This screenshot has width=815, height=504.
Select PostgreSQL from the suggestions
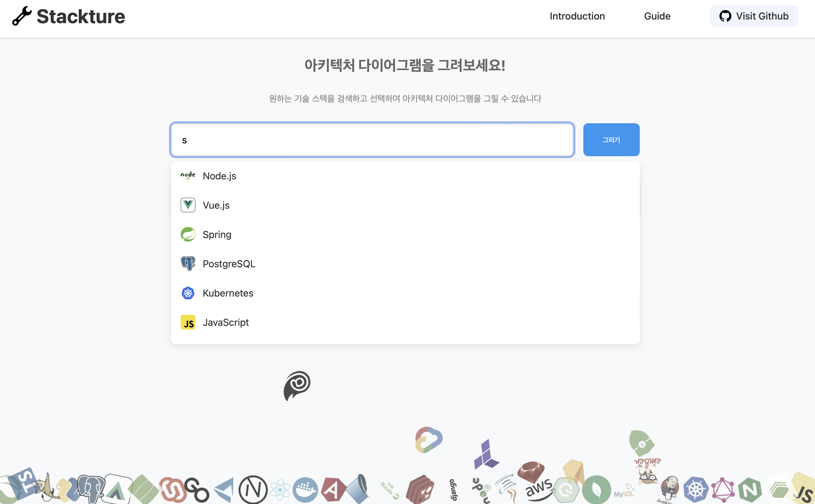pos(229,263)
